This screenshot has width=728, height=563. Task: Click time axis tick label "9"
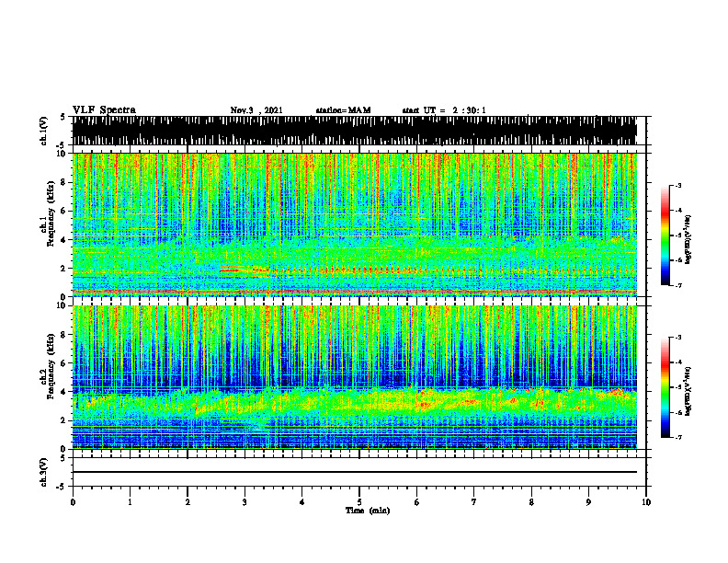(588, 502)
